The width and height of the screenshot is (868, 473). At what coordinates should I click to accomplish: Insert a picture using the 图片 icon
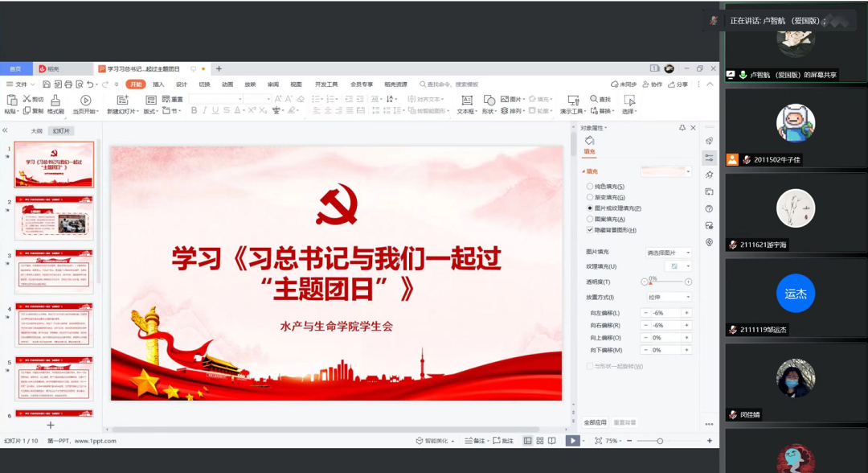tap(505, 100)
